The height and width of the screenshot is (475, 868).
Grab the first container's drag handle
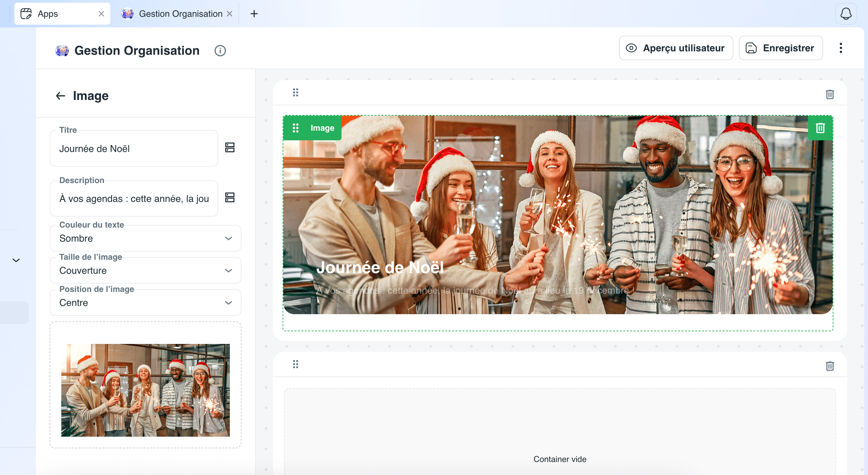(295, 92)
